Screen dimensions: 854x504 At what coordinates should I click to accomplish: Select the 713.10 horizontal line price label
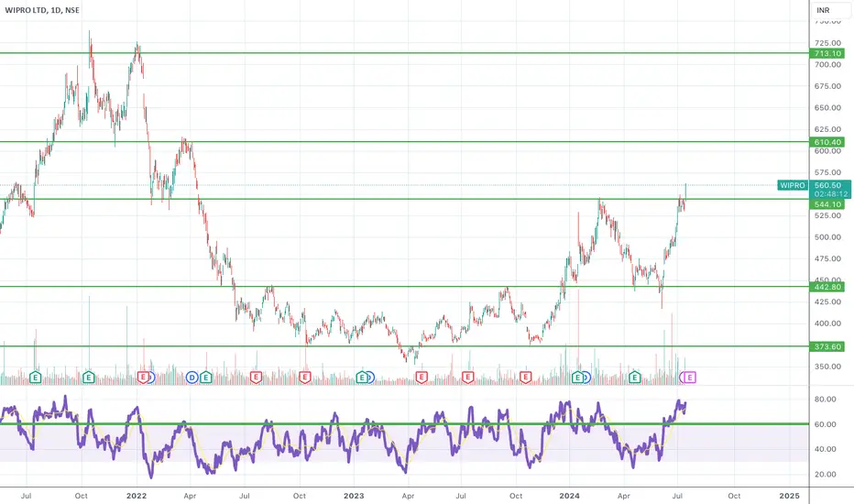827,53
